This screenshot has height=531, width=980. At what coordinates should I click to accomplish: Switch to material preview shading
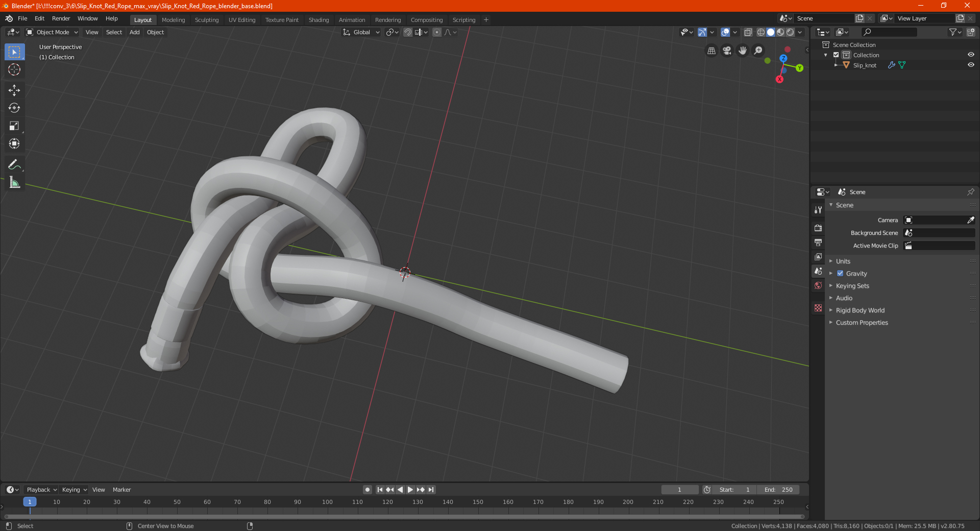point(780,32)
